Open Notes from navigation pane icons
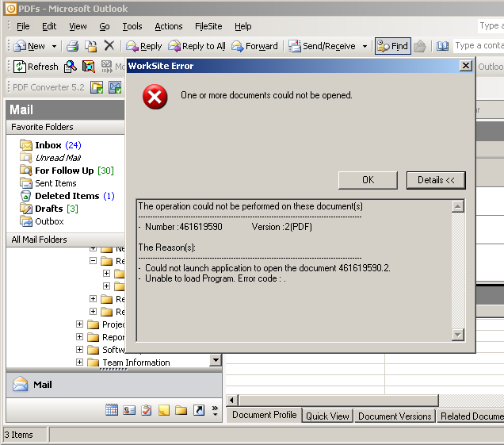504x445 pixels. click(164, 410)
